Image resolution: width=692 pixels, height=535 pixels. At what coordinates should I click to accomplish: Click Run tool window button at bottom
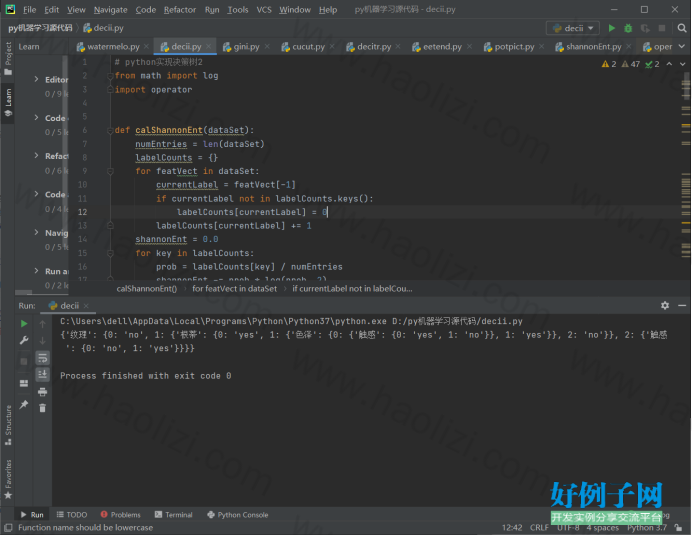(32, 515)
